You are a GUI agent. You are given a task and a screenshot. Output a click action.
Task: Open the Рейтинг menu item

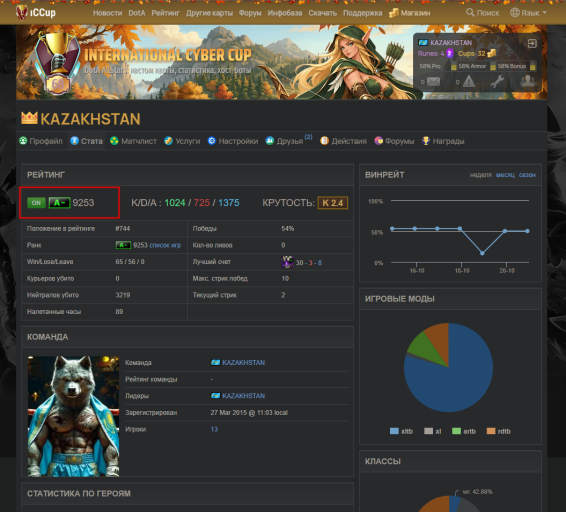[165, 13]
